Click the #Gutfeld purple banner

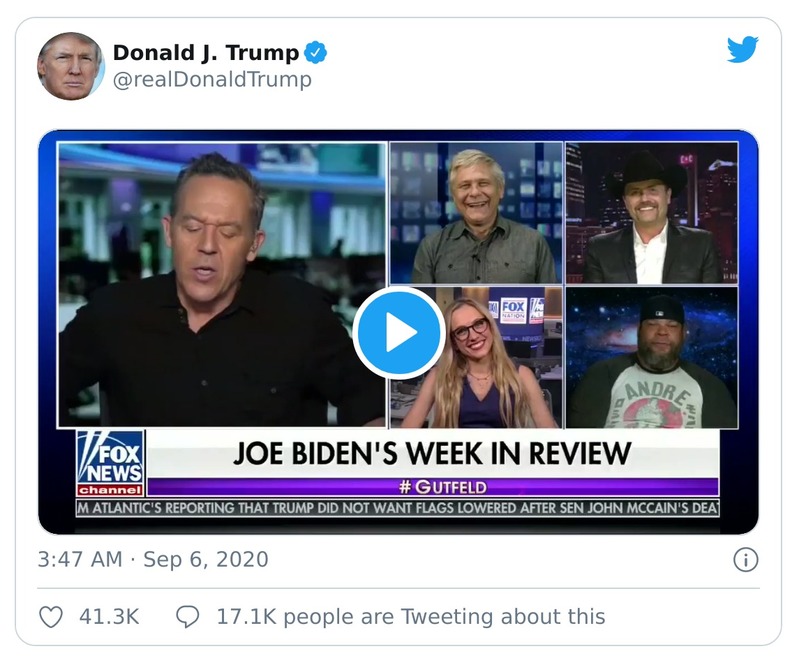(x=433, y=487)
